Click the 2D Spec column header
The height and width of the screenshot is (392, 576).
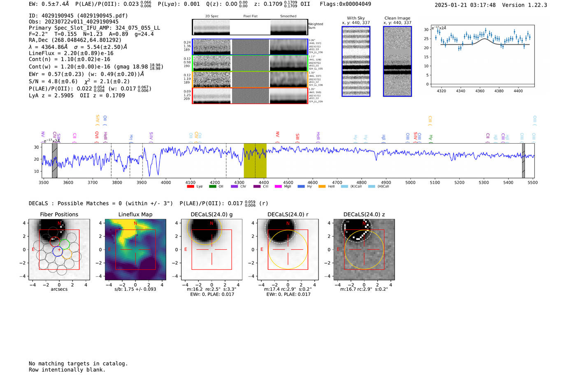coord(212,16)
